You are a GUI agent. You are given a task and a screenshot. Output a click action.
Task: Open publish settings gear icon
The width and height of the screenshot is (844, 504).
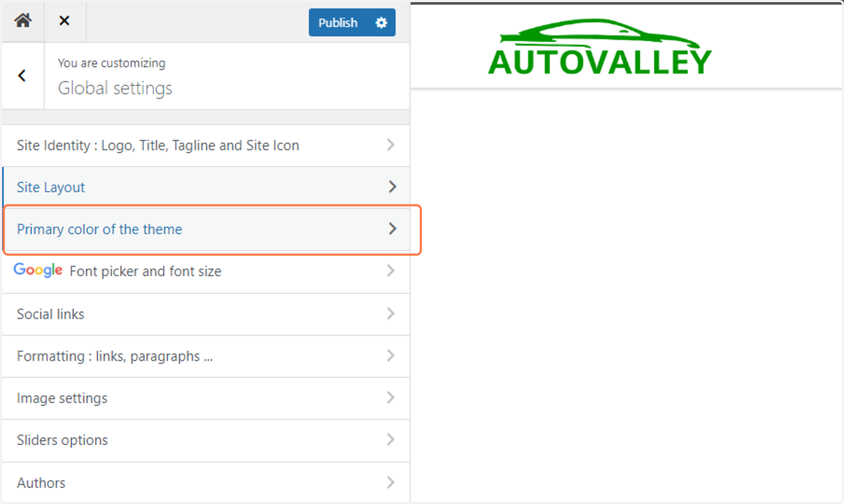(381, 22)
